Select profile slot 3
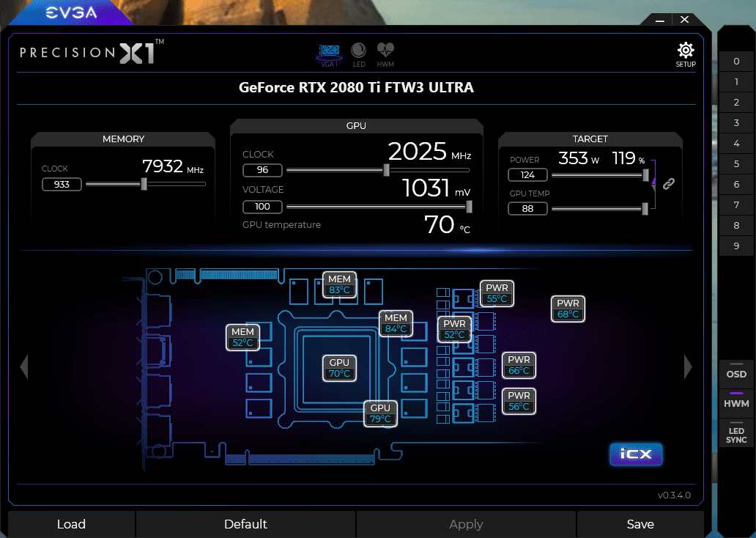Image resolution: width=756 pixels, height=538 pixels. [736, 122]
